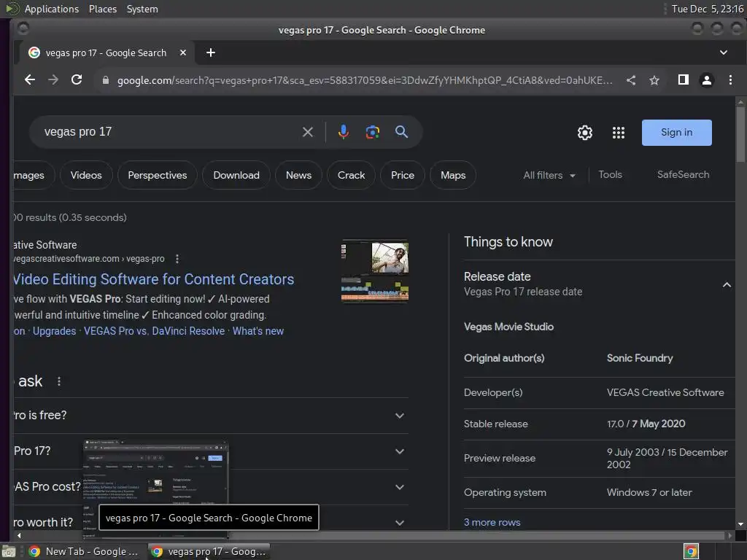747x560 pixels.
Task: Expand the 'Pro 17?' question chevron
Action: 400,451
